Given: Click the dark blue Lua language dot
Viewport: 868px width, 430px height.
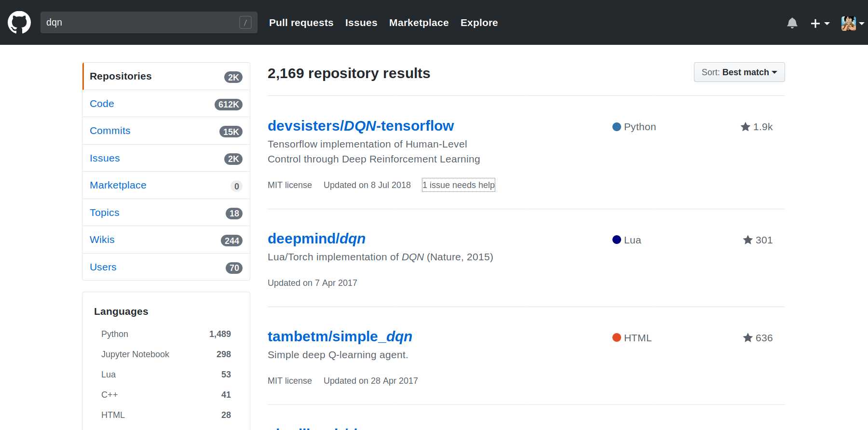Looking at the screenshot, I should (616, 240).
